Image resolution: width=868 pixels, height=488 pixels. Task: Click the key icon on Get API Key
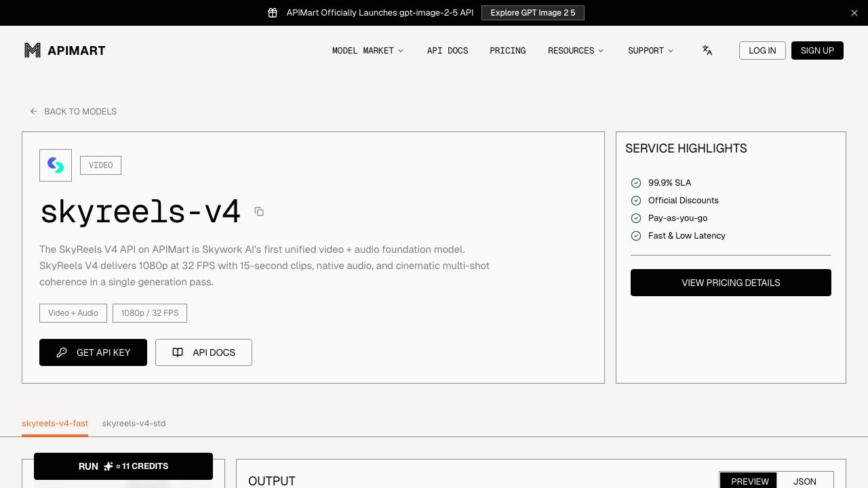pyautogui.click(x=62, y=352)
